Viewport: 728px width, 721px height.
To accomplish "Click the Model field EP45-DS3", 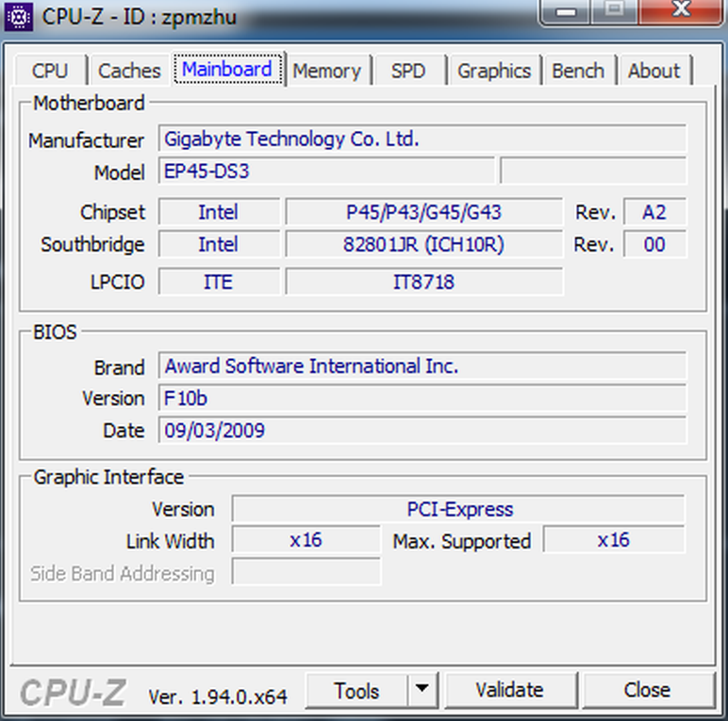I will tap(326, 171).
